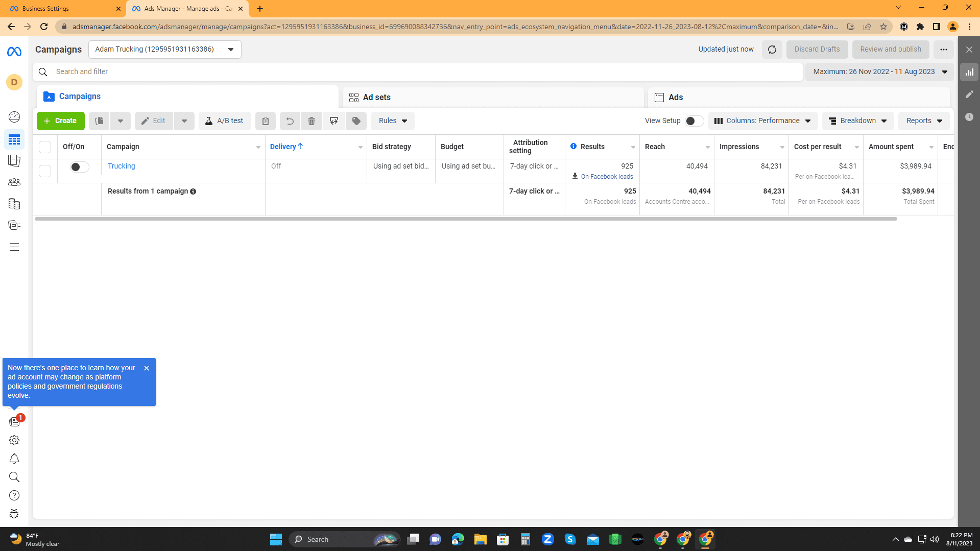Check the select-all checkbox in table header

tap(45, 147)
